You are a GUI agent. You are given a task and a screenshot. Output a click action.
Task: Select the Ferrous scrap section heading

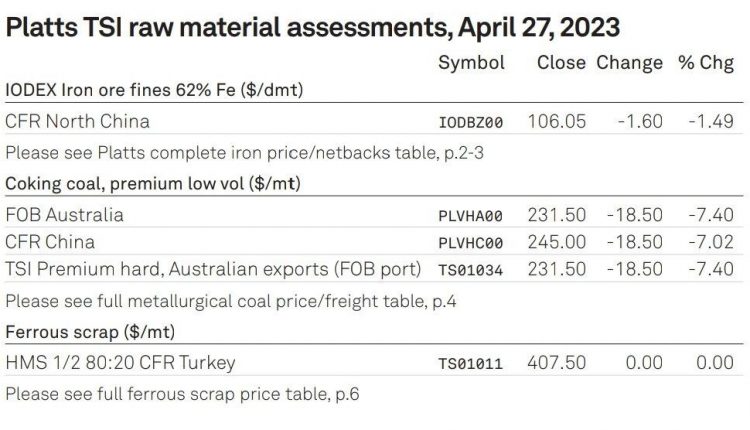tap(90, 332)
